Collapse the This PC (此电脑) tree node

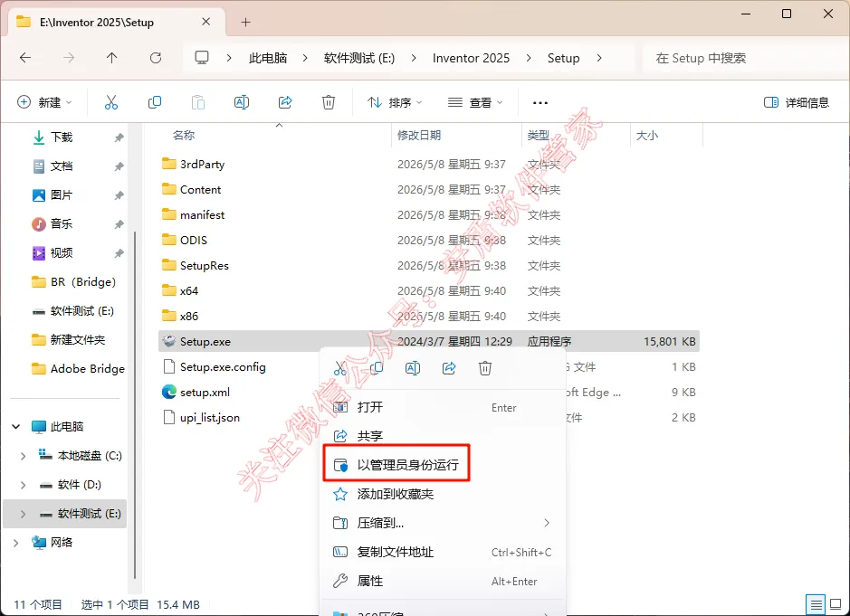pyautogui.click(x=15, y=427)
